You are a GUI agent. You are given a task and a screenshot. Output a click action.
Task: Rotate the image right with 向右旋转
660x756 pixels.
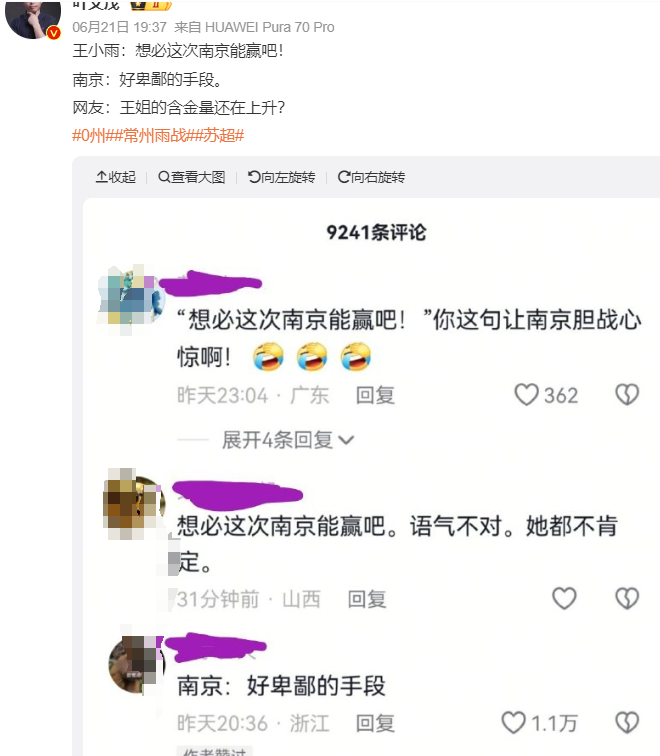click(371, 177)
